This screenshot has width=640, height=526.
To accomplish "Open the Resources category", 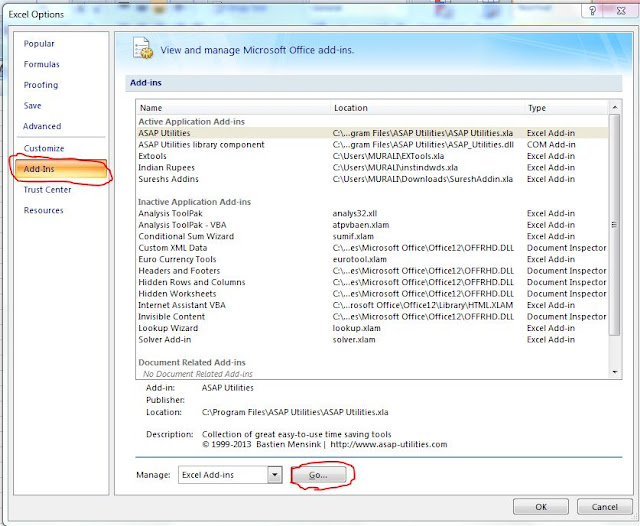I will pyautogui.click(x=43, y=211).
